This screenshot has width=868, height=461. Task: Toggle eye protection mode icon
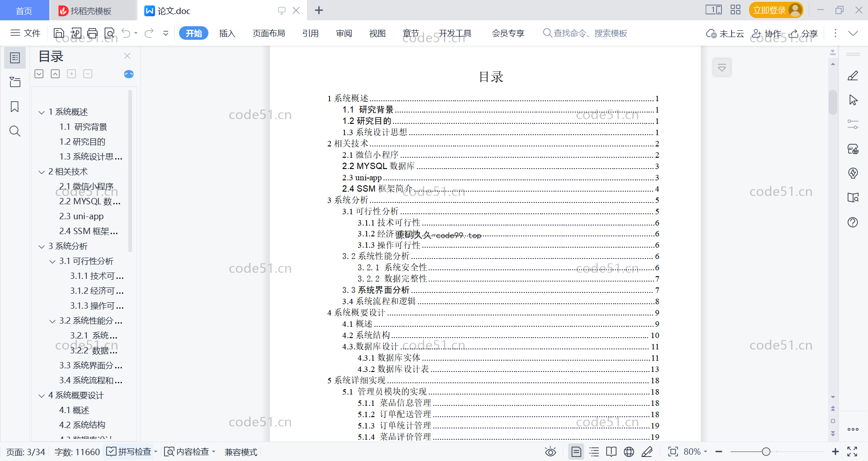pos(551,452)
